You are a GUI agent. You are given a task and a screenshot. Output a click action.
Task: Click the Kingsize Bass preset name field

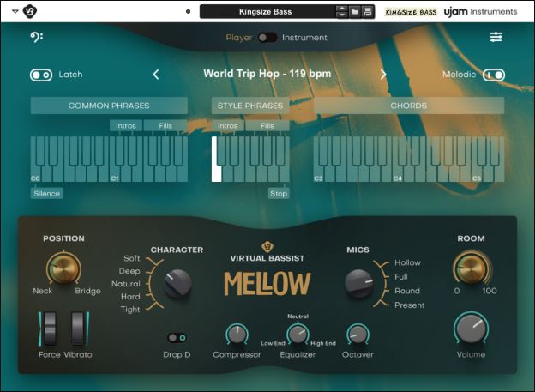(267, 12)
